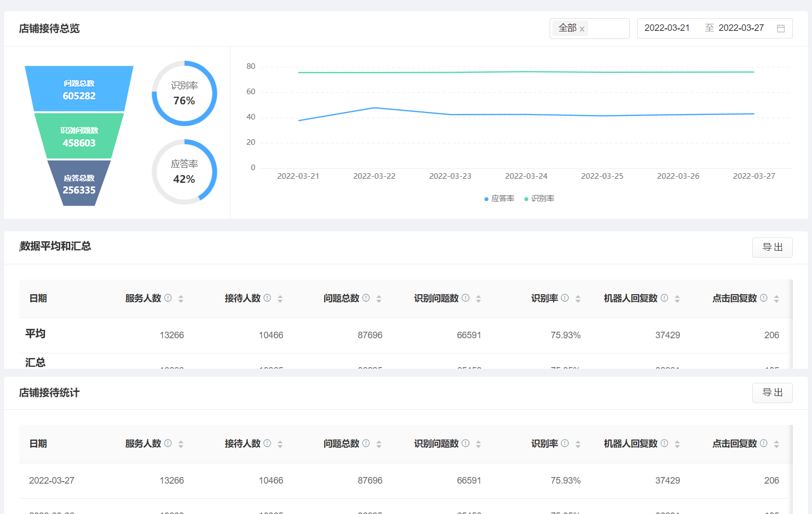
Task: Sort 店铺接待统计 table by 接待人数
Action: 280,444
